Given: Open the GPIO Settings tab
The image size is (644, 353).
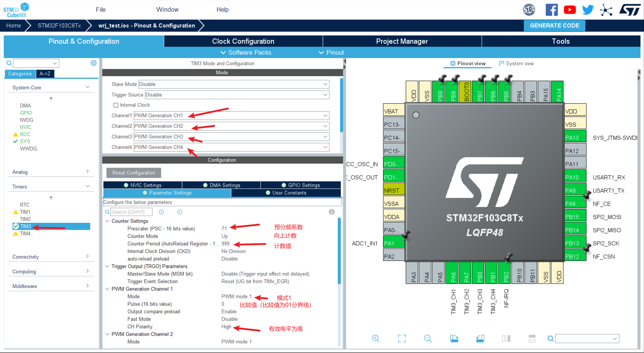Looking at the screenshot, I should pos(301,185).
